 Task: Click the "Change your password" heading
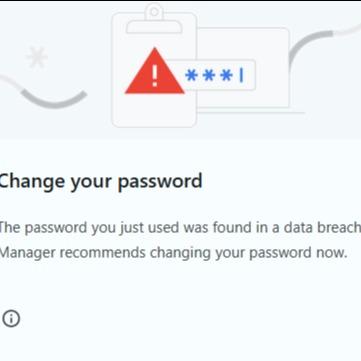[x=100, y=182]
